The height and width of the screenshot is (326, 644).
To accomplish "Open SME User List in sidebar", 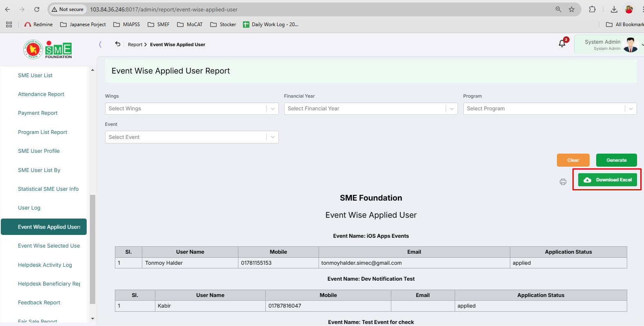I will [35, 76].
